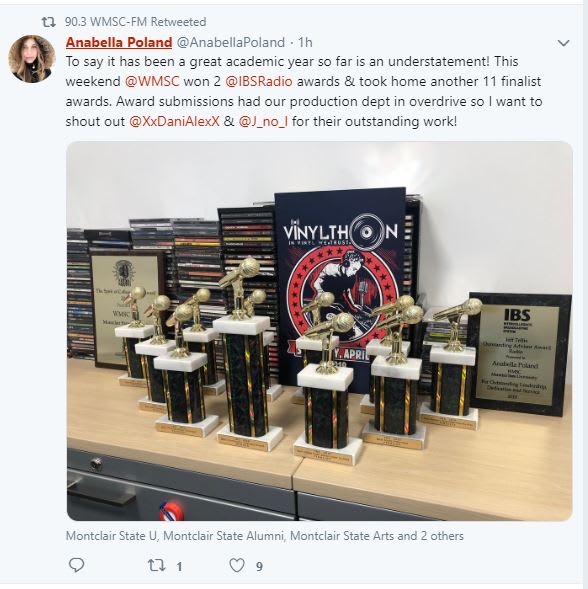Visit the @IBSRadio mention
This screenshot has width=588, height=589.
coord(258,82)
